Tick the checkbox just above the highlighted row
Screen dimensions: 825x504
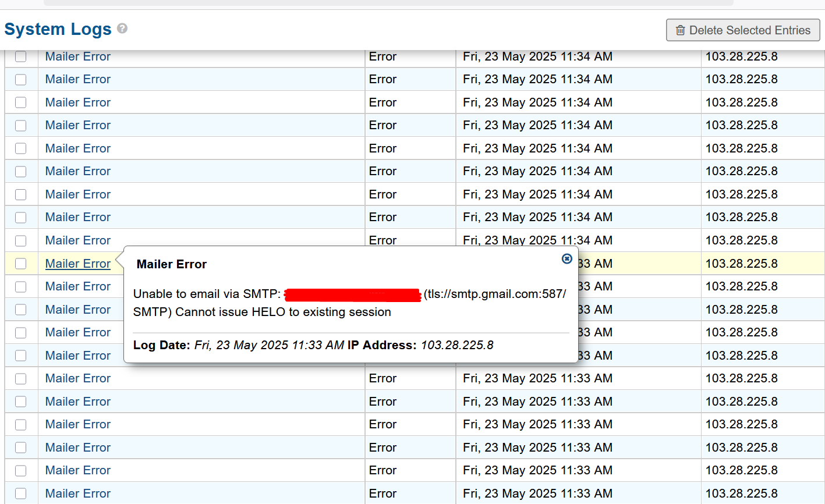(x=21, y=240)
